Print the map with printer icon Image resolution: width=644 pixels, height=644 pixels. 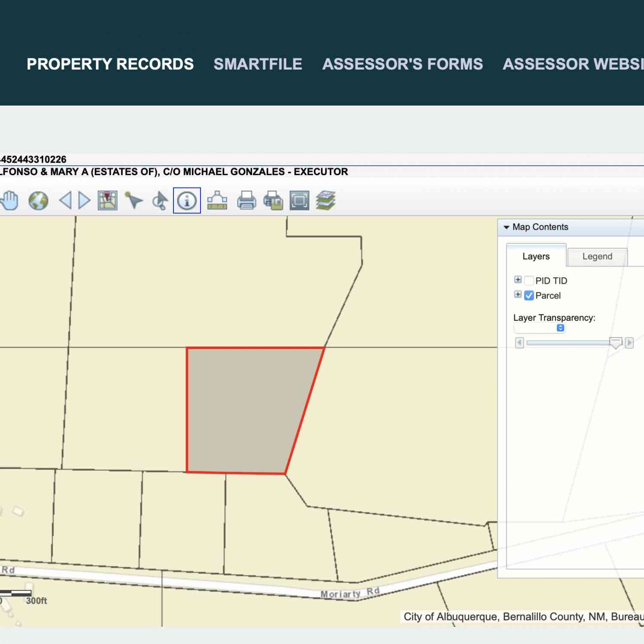point(246,200)
